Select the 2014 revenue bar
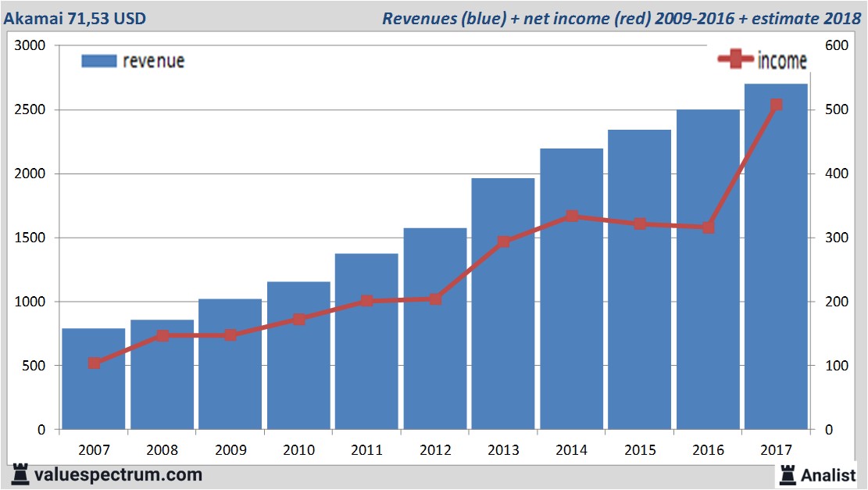 click(571, 288)
